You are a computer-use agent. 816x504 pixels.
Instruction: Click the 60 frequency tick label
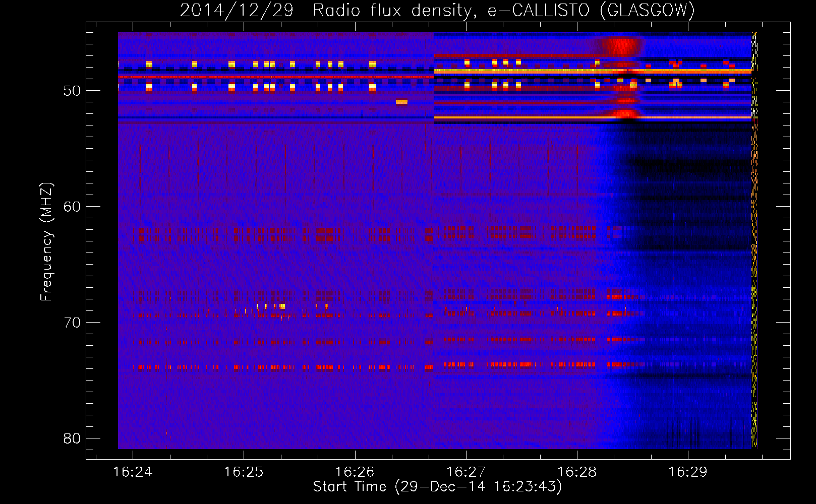(72, 207)
